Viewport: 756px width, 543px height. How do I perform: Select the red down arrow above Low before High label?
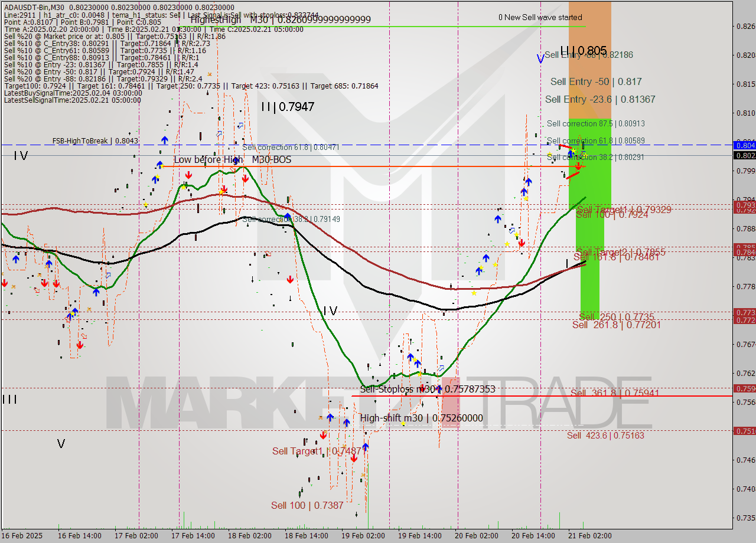point(188,174)
